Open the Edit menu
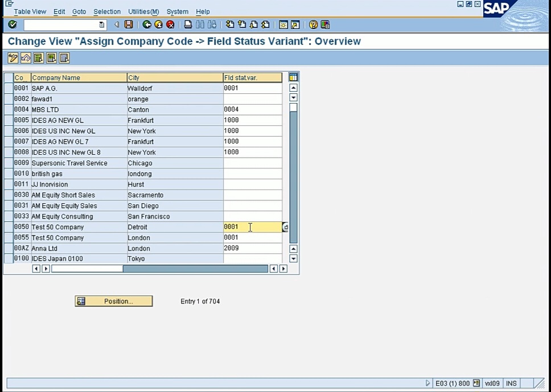551x392 pixels. pos(59,11)
